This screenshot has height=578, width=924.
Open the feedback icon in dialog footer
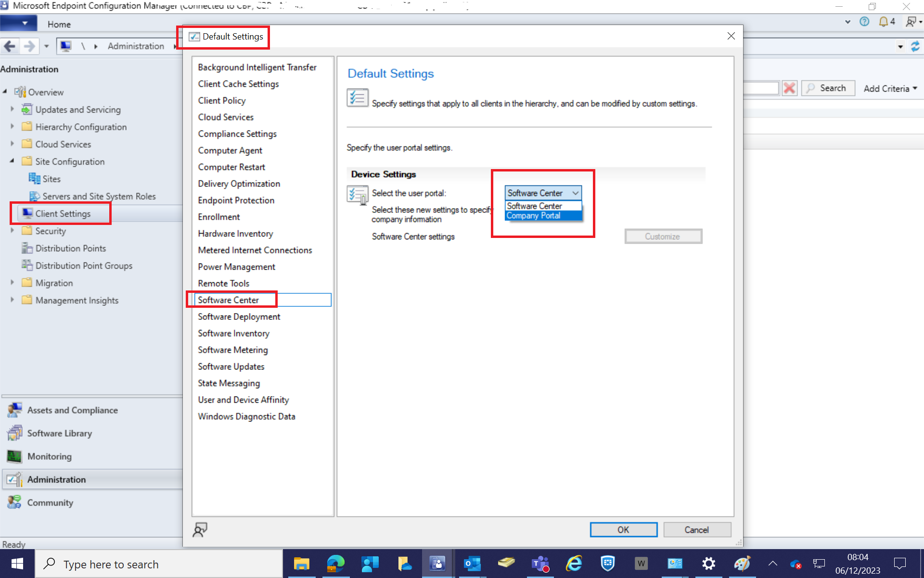[x=200, y=530]
